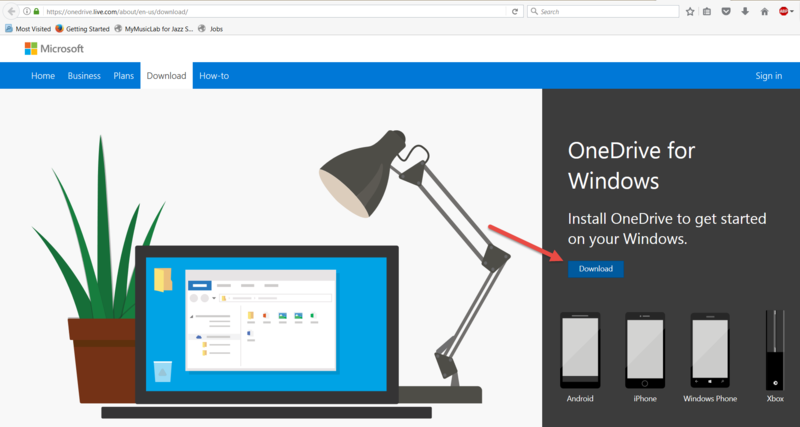The width and height of the screenshot is (800, 427).
Task: Go to the browser home page icon
Action: coord(764,11)
